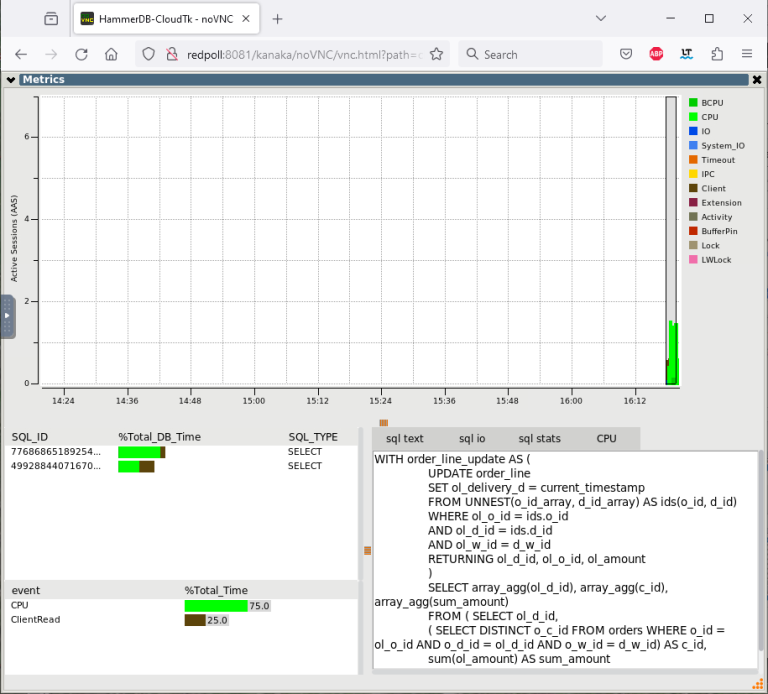Open the sql stats tab
Screen dimensions: 768x694
point(539,438)
